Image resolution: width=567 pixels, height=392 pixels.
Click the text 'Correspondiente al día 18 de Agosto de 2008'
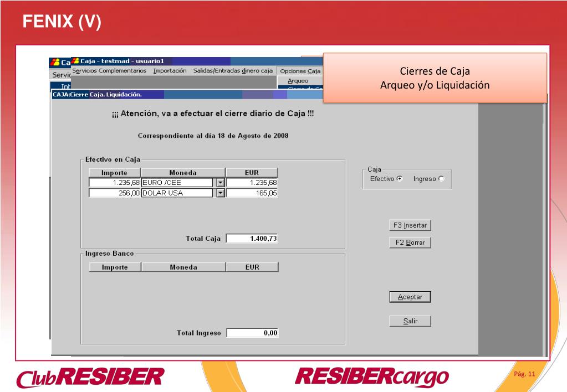pyautogui.click(x=213, y=136)
